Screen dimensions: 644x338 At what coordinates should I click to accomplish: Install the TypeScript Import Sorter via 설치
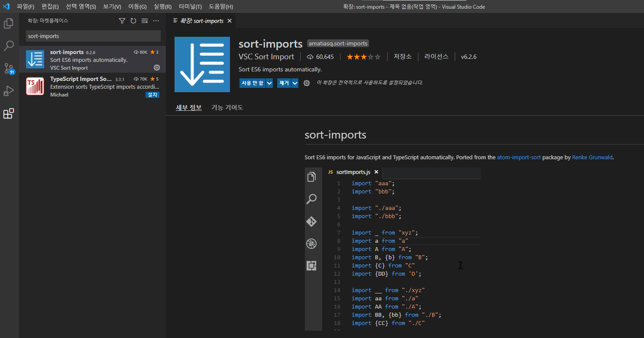click(x=152, y=95)
